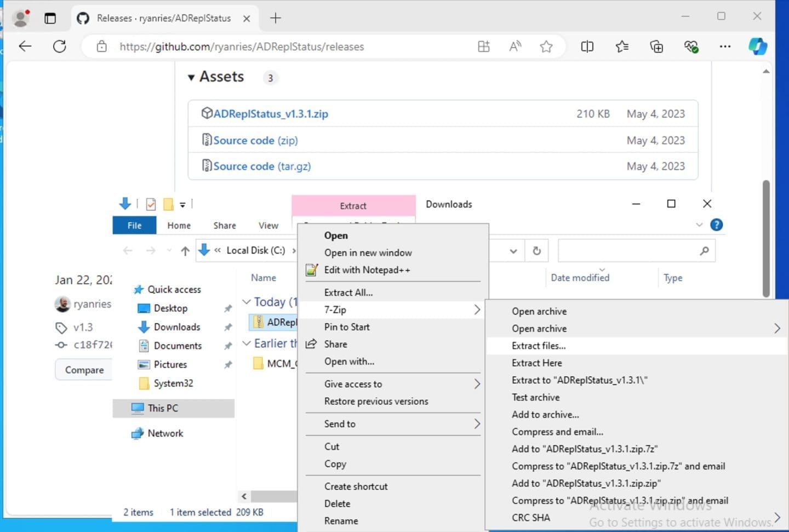Viewport: 789px width, 532px height.
Task: Download ADReplStatus_v1.3.1.zip asset link
Action: point(270,114)
